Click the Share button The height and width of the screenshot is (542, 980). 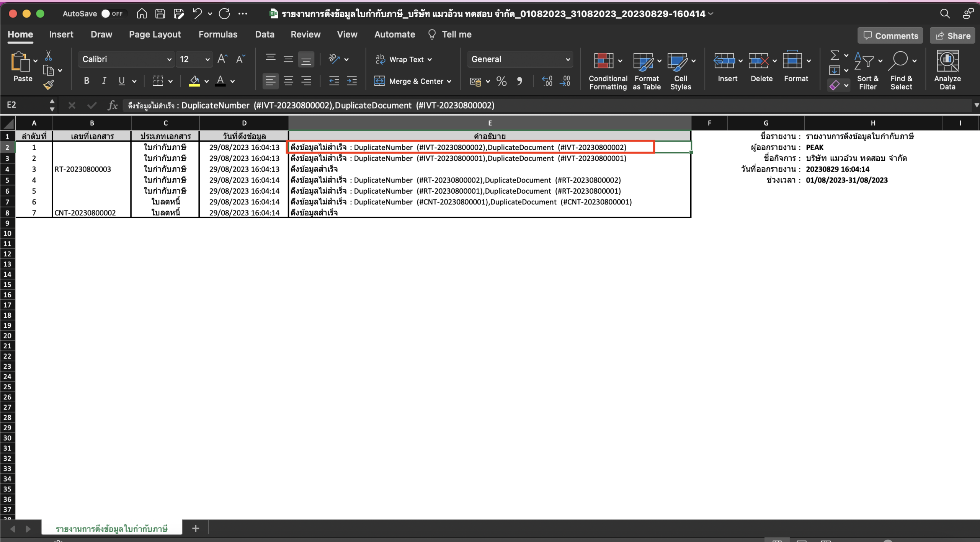(x=952, y=36)
